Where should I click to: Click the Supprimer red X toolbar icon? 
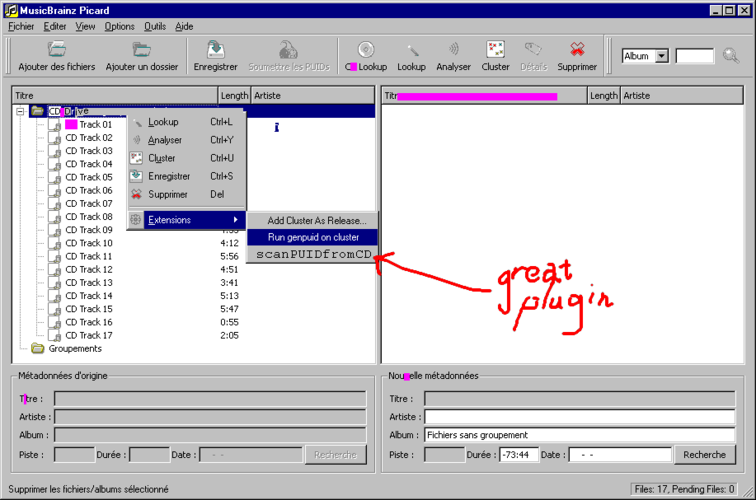[577, 49]
